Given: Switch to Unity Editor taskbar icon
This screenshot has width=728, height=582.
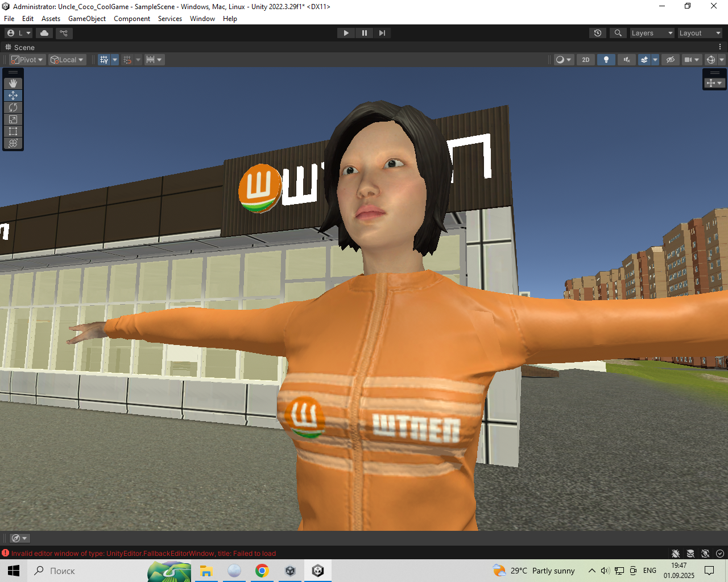Looking at the screenshot, I should [318, 571].
